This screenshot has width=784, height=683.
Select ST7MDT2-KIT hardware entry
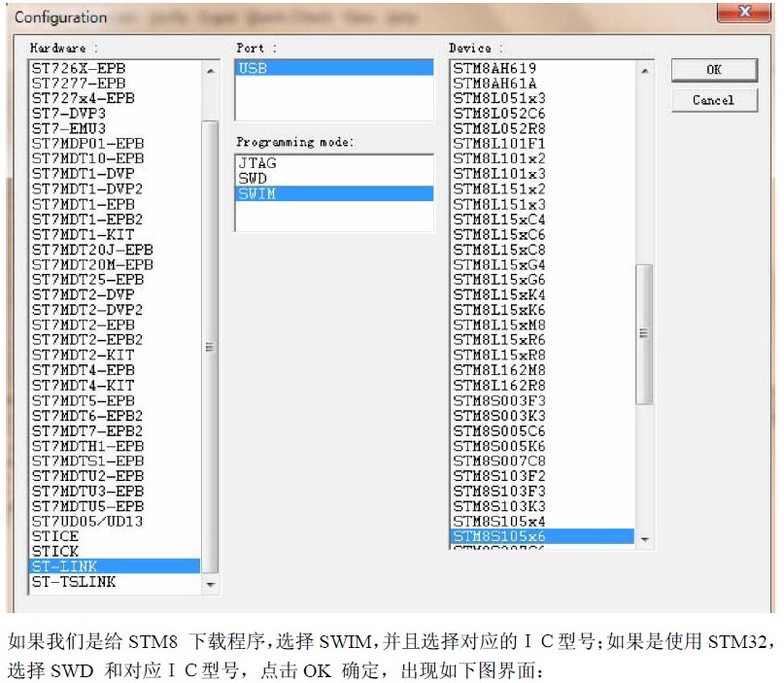(x=115, y=355)
